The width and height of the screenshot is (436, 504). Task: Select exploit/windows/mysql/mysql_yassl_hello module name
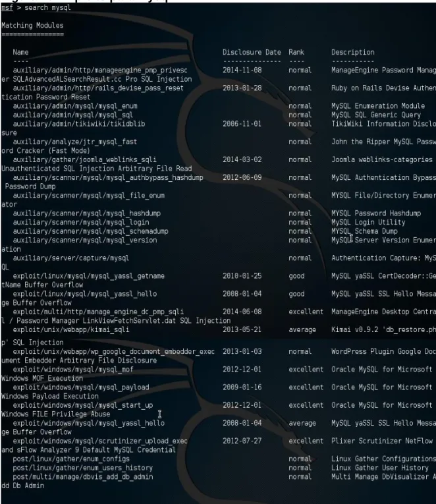tap(89, 424)
